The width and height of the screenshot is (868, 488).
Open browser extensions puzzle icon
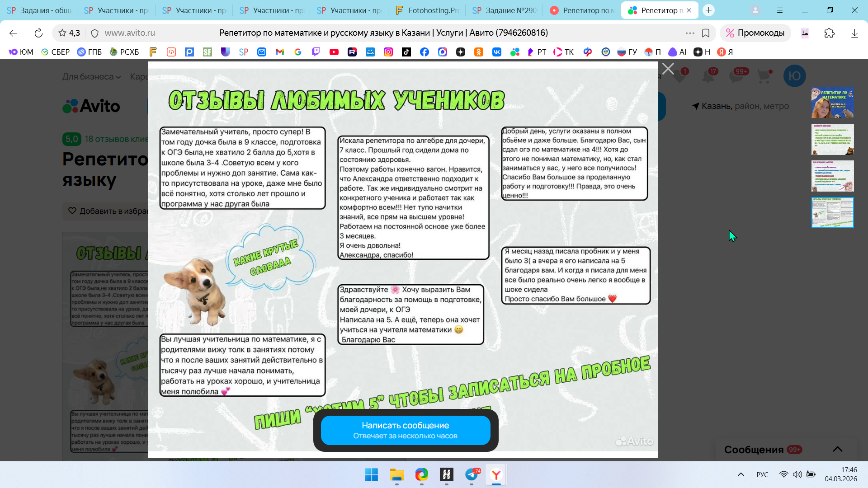[x=829, y=33]
